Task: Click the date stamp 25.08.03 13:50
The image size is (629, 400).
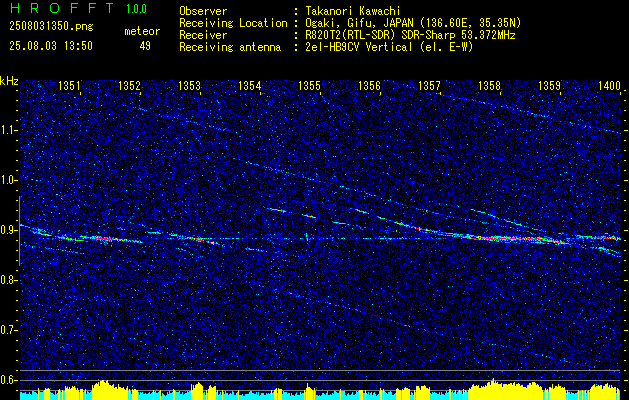Action: coord(51,46)
